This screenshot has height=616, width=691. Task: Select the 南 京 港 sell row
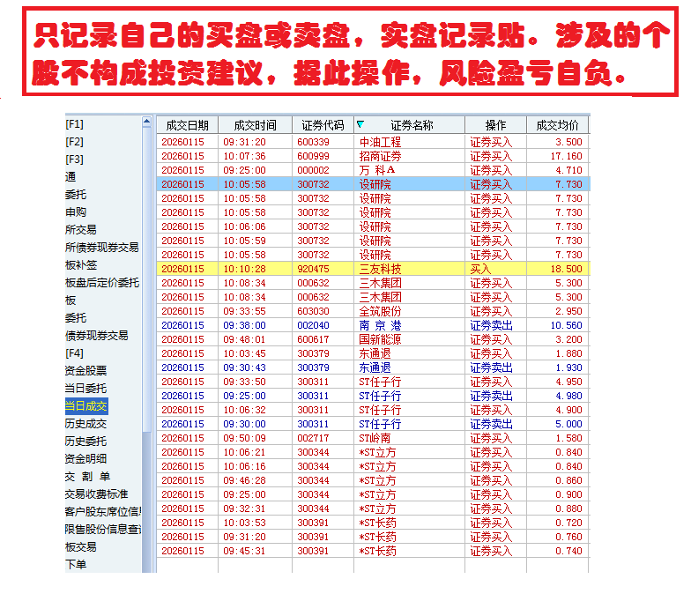tap(373, 325)
